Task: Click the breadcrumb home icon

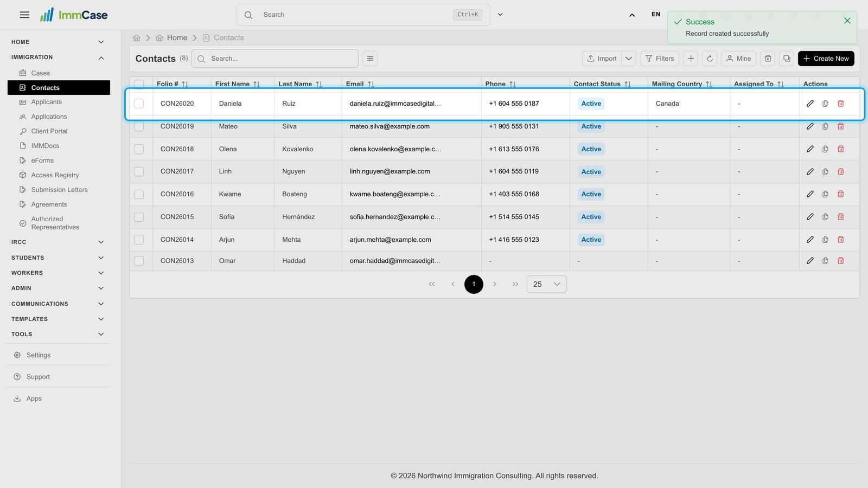Action: coord(137,38)
